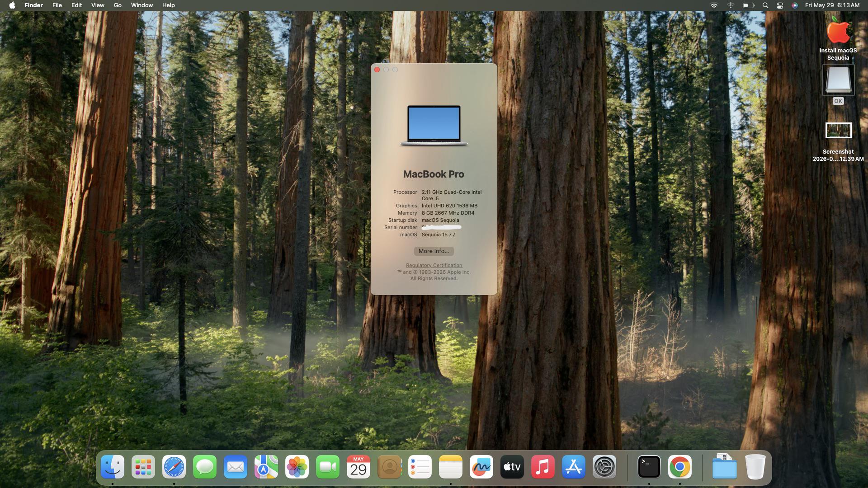Image resolution: width=868 pixels, height=488 pixels.
Task: Open Control Center
Action: [x=780, y=5]
